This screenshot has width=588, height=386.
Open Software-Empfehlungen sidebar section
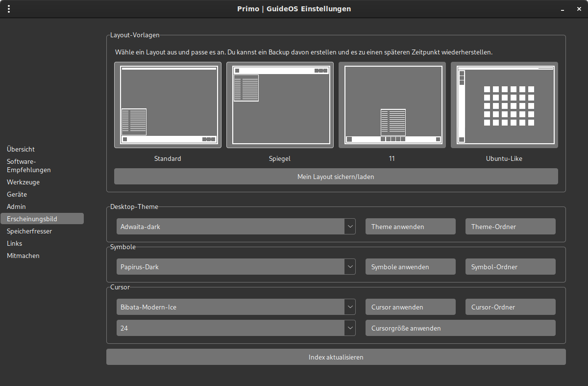coord(29,166)
